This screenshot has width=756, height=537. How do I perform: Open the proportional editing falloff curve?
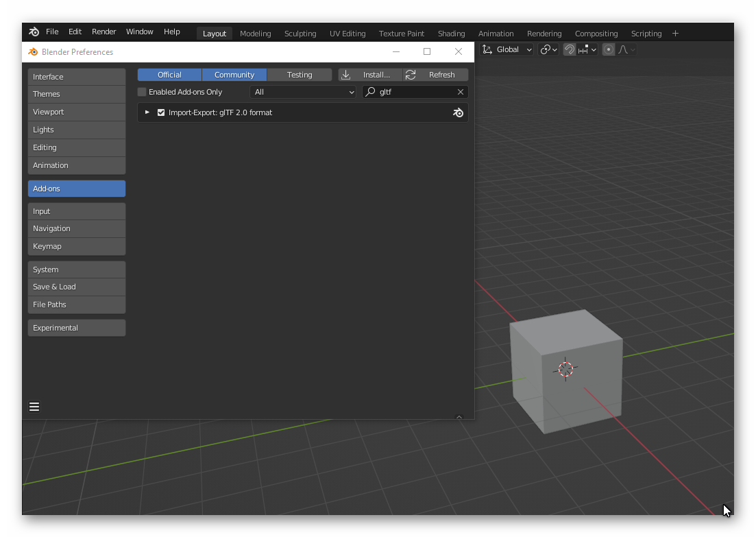point(626,49)
